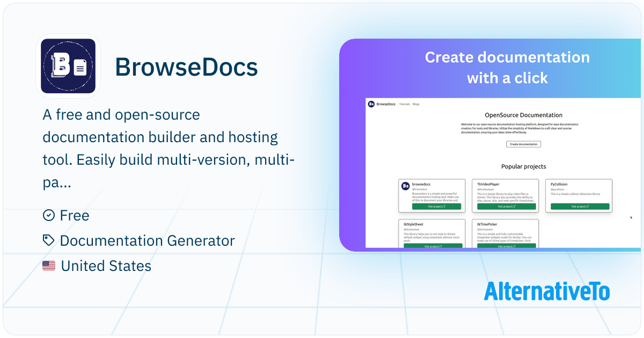Open Blogs in embedded site navbar
This screenshot has height=338, width=644.
pos(416,104)
